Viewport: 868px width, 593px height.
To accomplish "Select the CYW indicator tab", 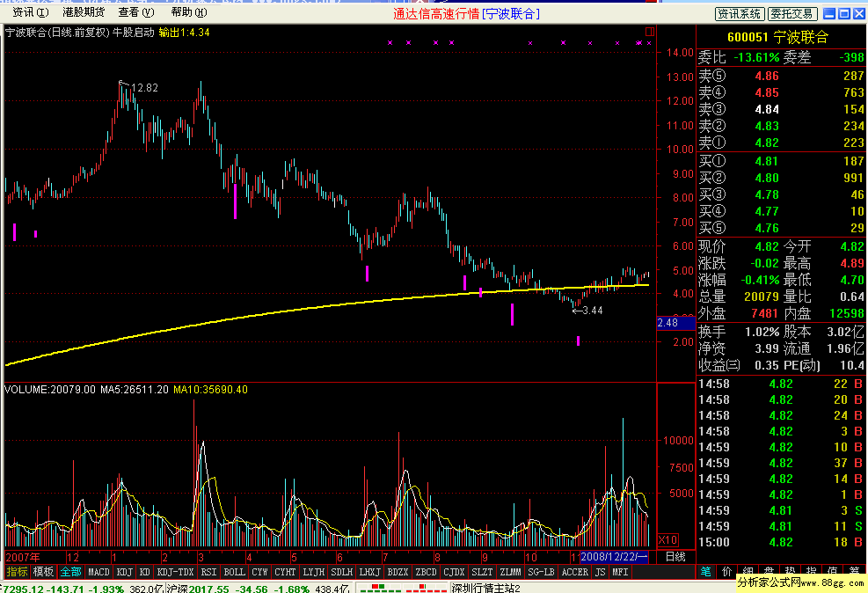I will [x=259, y=572].
